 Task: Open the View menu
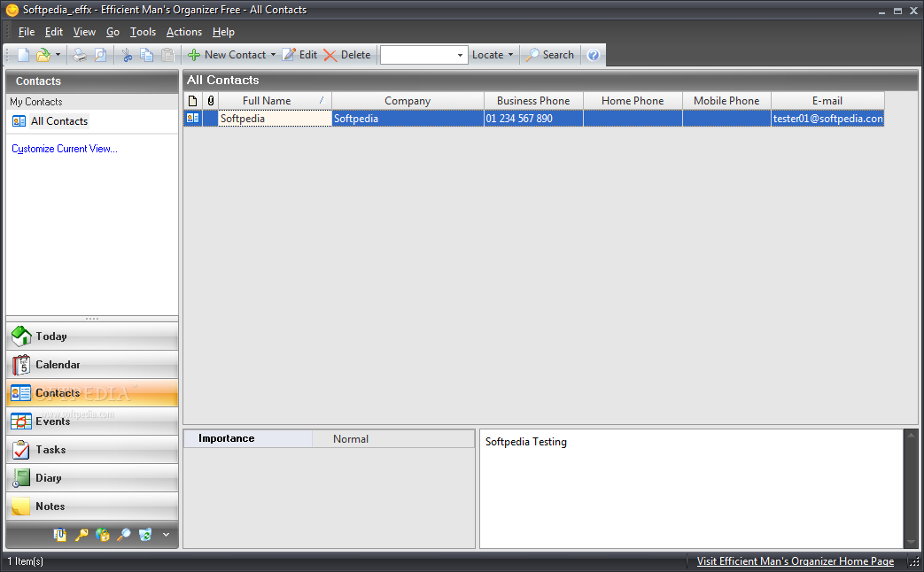click(x=84, y=32)
